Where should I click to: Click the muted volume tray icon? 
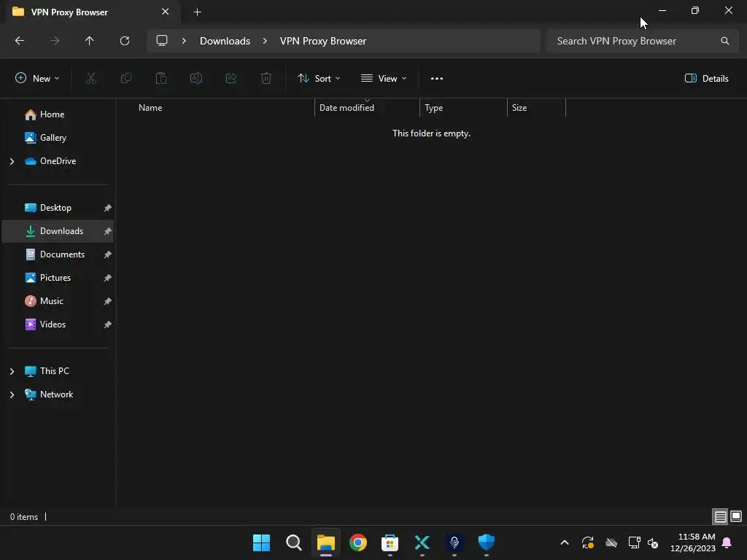(x=653, y=542)
